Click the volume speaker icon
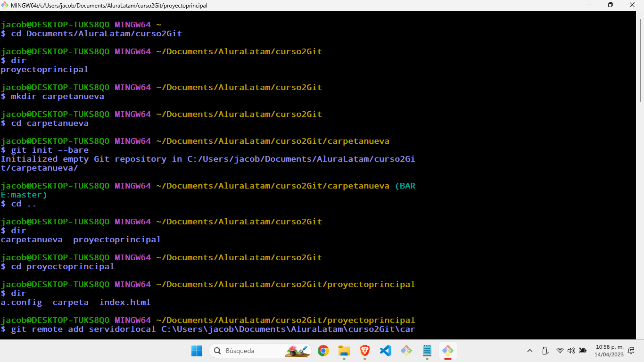Screen dimensions: 644x362 (571, 351)
